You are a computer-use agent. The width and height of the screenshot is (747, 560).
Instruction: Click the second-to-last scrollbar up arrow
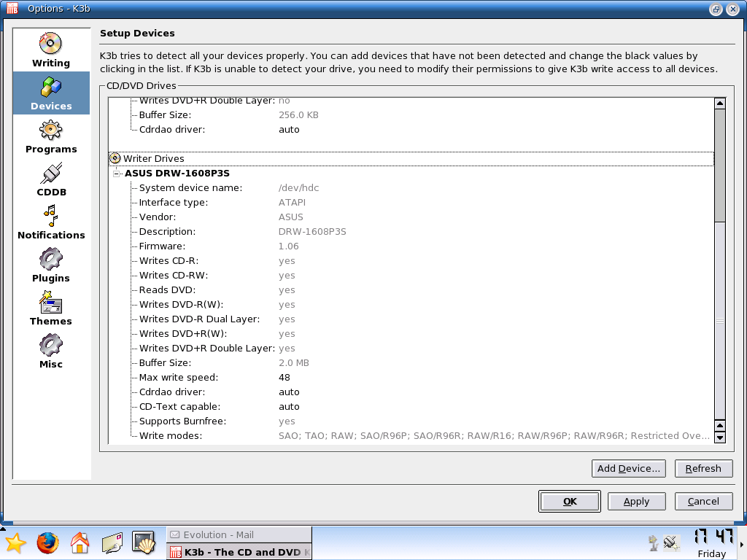[720, 426]
